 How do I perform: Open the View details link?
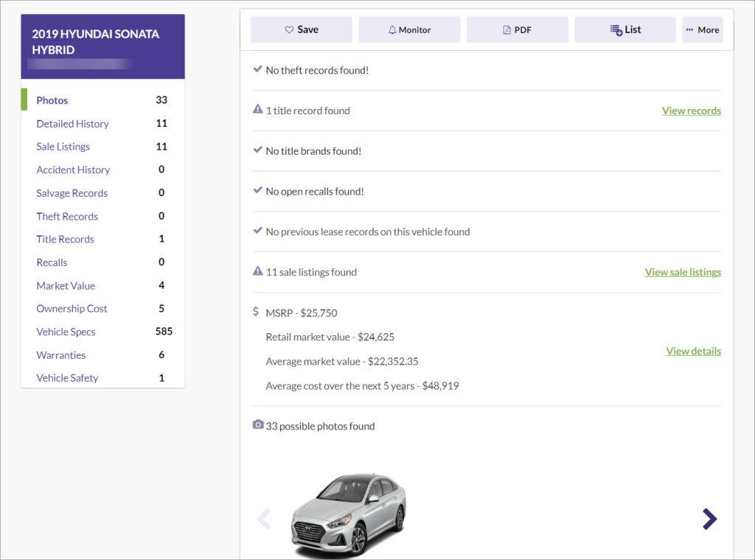coord(693,351)
